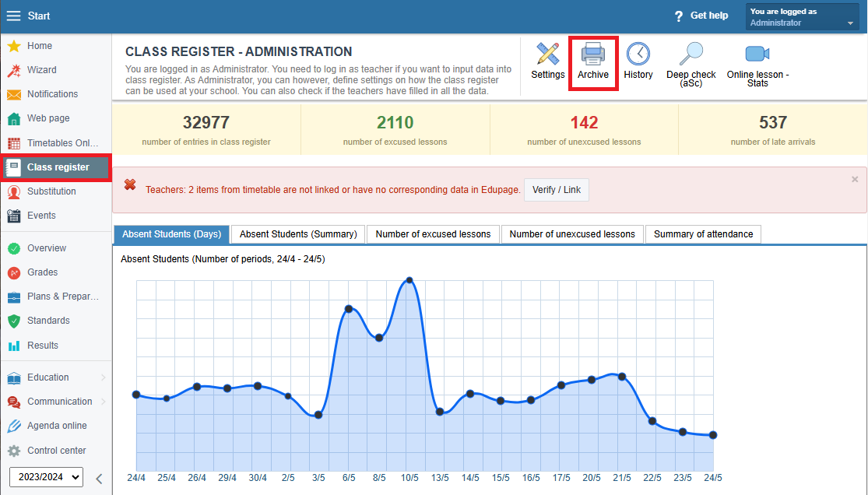Image resolution: width=868 pixels, height=495 pixels.
Task: Click the 21/5 data point on chart
Action: [x=622, y=377]
